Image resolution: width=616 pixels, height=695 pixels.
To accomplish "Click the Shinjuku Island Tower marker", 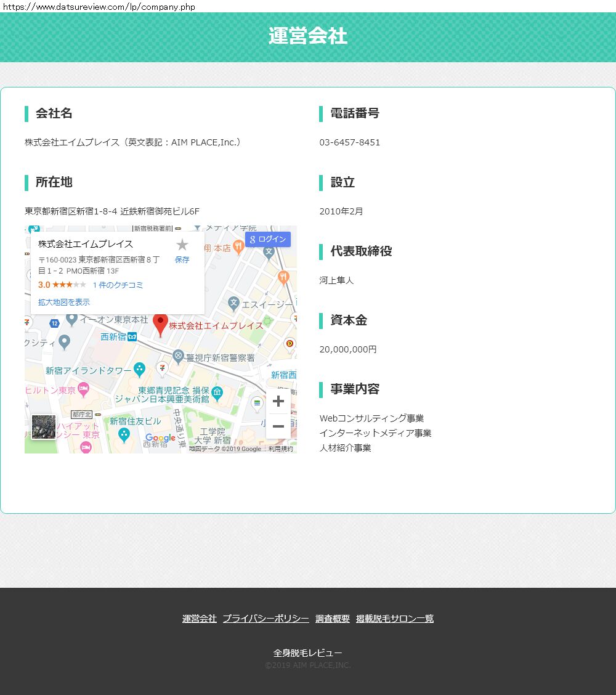I will [139, 370].
